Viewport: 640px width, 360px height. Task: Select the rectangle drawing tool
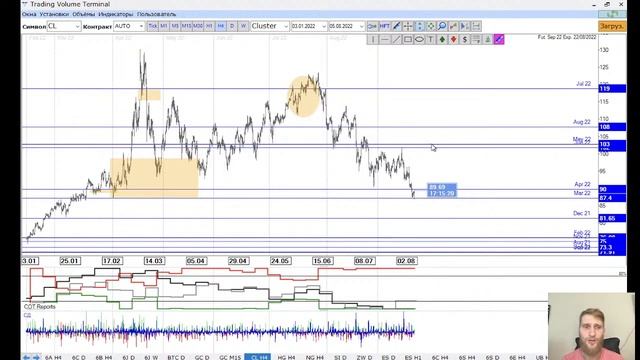407,39
